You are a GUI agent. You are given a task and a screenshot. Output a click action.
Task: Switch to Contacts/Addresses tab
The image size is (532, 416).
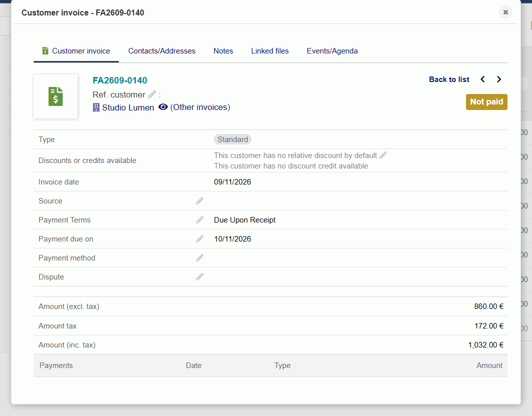[x=162, y=51]
